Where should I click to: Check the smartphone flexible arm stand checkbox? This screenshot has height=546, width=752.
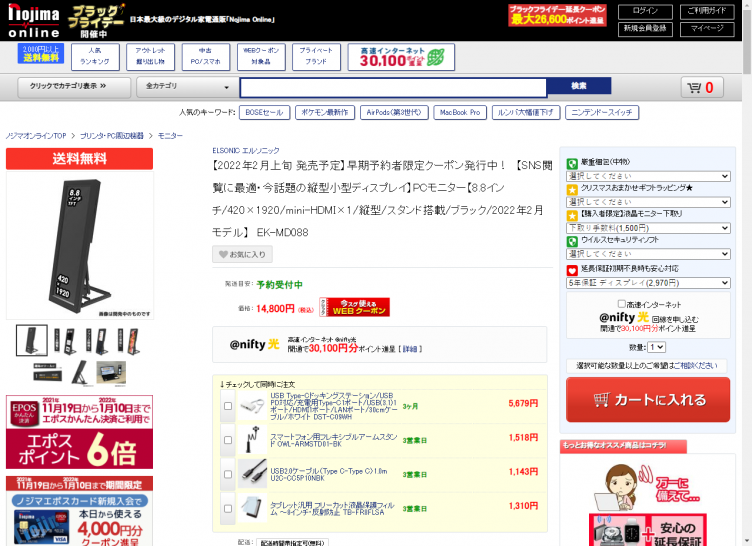point(228,440)
